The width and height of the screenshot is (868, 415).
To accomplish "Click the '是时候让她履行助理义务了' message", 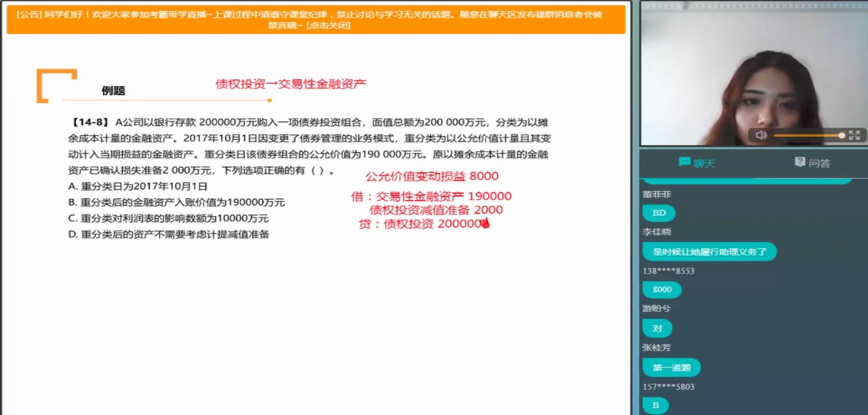I will click(709, 251).
